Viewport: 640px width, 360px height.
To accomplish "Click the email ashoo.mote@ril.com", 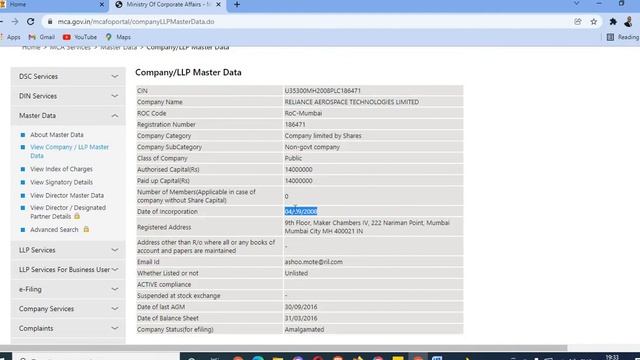I will tap(313, 262).
